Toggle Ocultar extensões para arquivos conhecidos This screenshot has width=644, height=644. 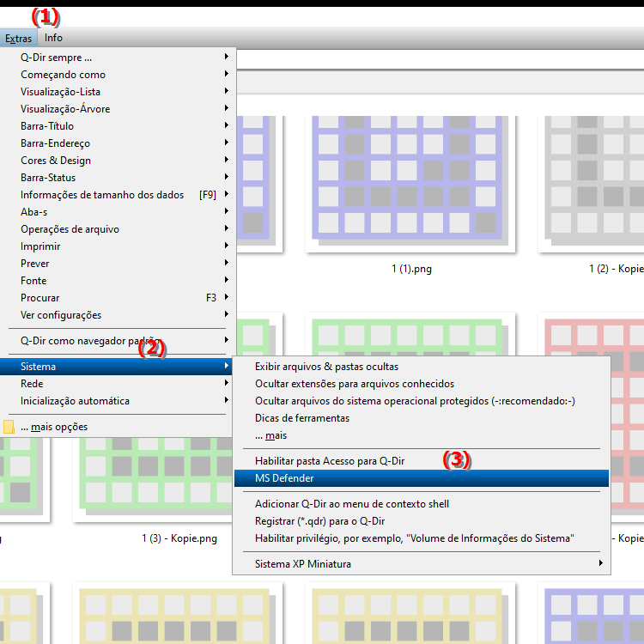(422, 384)
